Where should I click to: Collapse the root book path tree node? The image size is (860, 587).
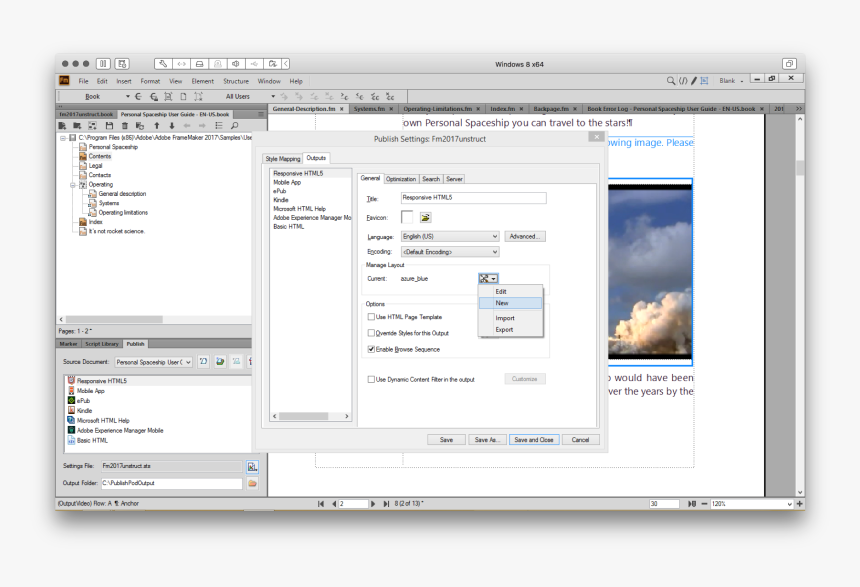pyautogui.click(x=63, y=138)
